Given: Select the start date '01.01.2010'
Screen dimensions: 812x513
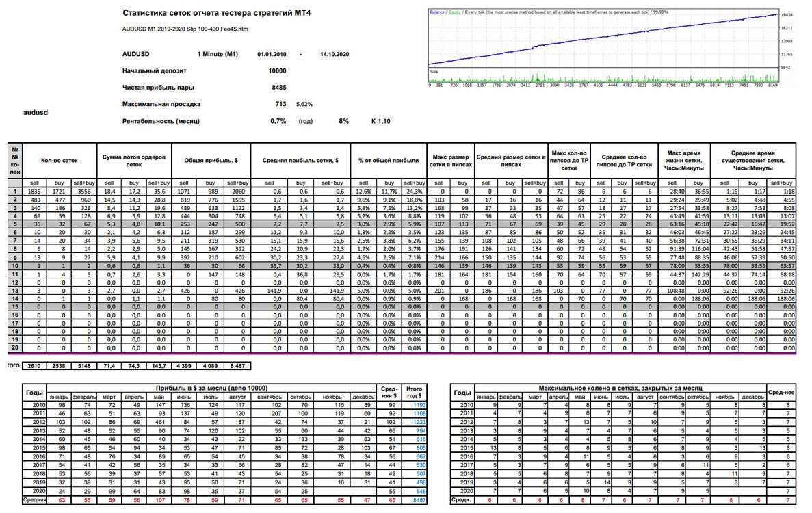Looking at the screenshot, I should [x=272, y=54].
